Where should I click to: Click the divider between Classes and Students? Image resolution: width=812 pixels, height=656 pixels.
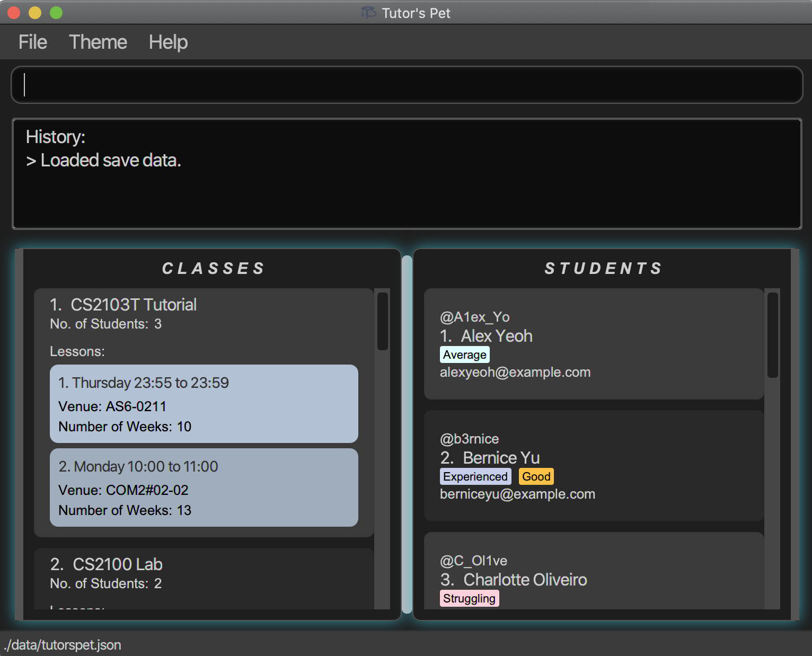pos(407,435)
